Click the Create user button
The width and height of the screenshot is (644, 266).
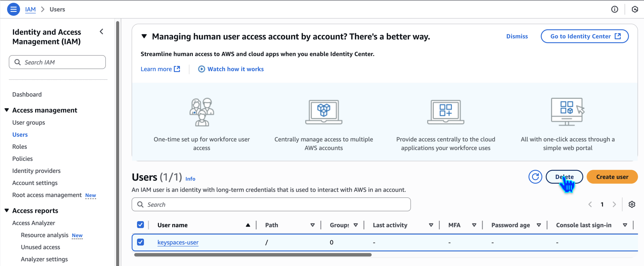pyautogui.click(x=612, y=177)
